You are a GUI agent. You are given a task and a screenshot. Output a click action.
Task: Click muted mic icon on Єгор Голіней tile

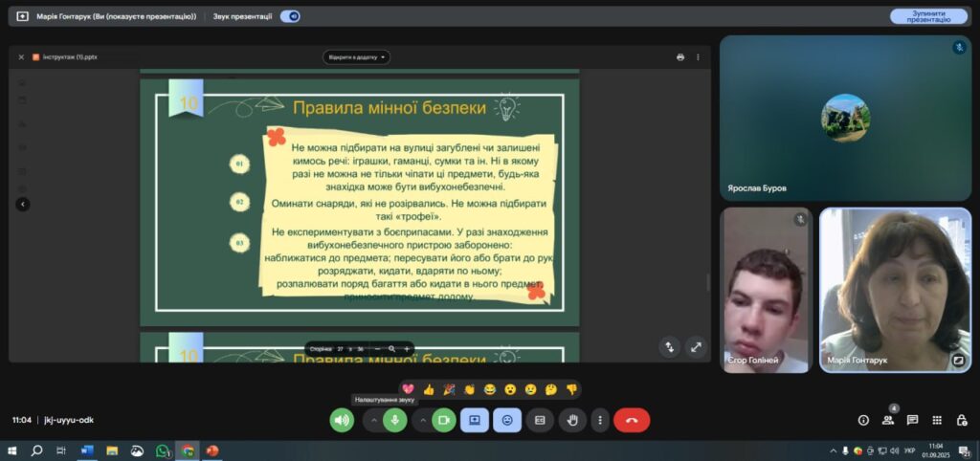pos(800,220)
